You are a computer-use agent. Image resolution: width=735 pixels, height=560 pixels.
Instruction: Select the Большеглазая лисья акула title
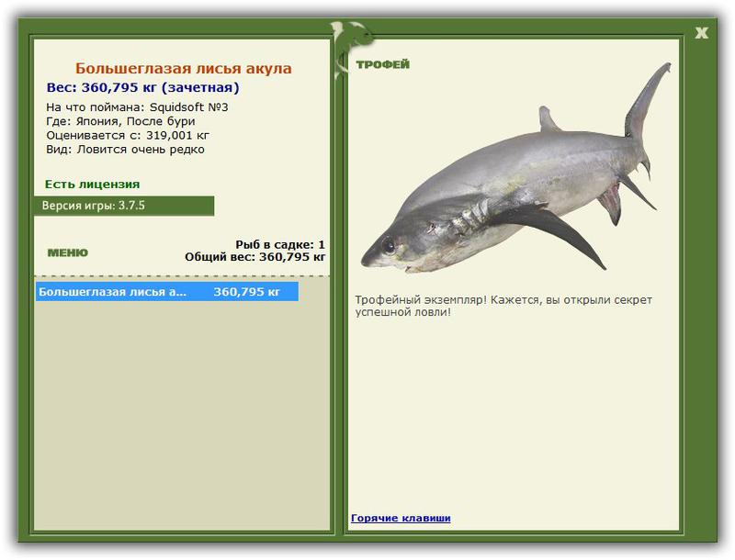(183, 68)
